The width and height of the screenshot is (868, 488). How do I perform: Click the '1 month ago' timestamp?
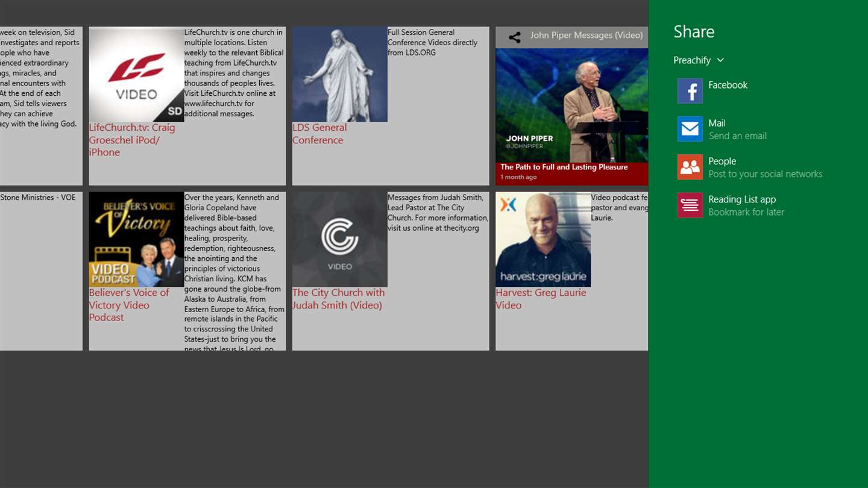[518, 177]
